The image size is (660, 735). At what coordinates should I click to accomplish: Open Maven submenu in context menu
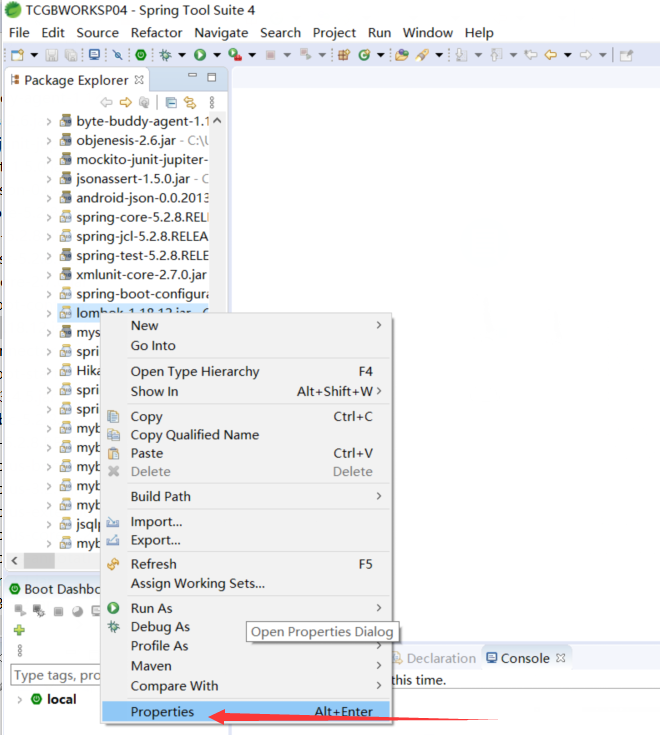click(x=246, y=666)
